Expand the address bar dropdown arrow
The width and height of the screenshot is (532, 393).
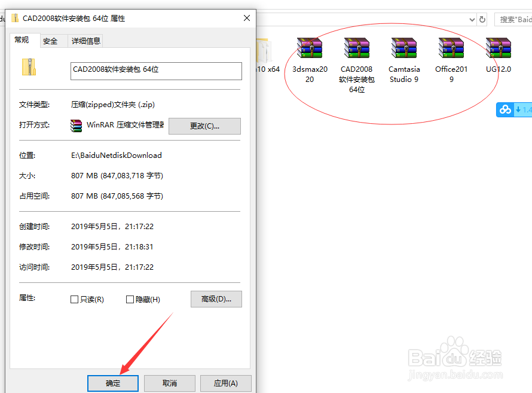[472, 19]
